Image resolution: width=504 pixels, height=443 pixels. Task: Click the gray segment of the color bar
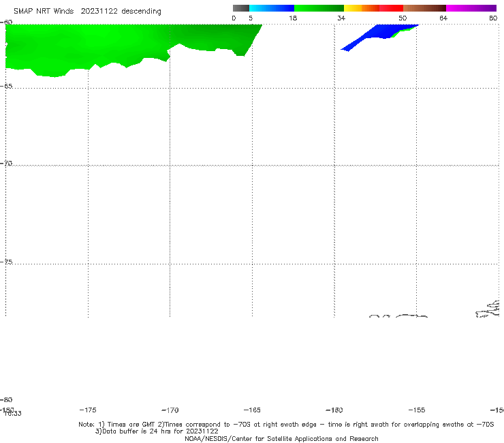click(x=241, y=8)
